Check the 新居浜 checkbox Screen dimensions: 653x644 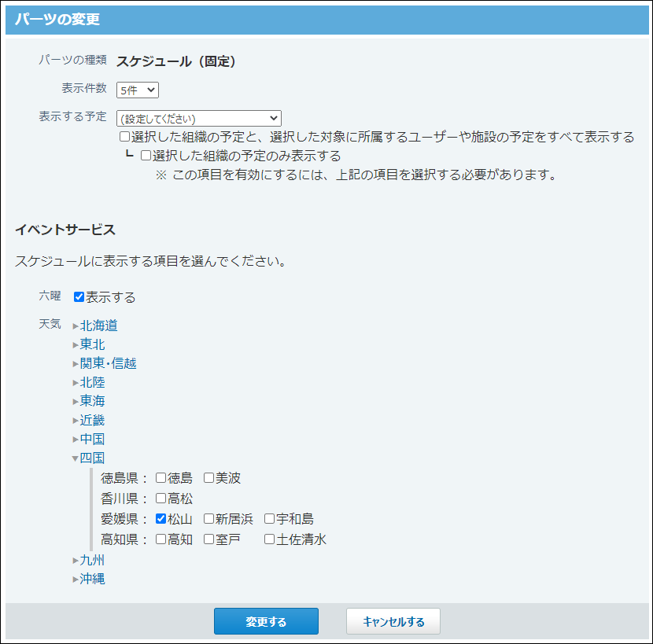click(208, 518)
